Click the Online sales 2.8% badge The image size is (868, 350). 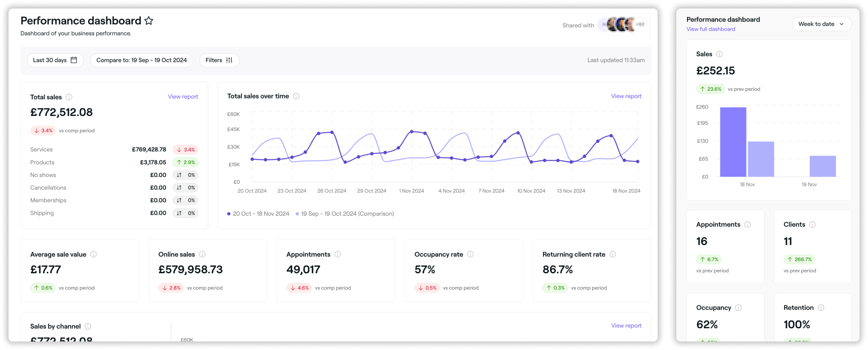171,288
